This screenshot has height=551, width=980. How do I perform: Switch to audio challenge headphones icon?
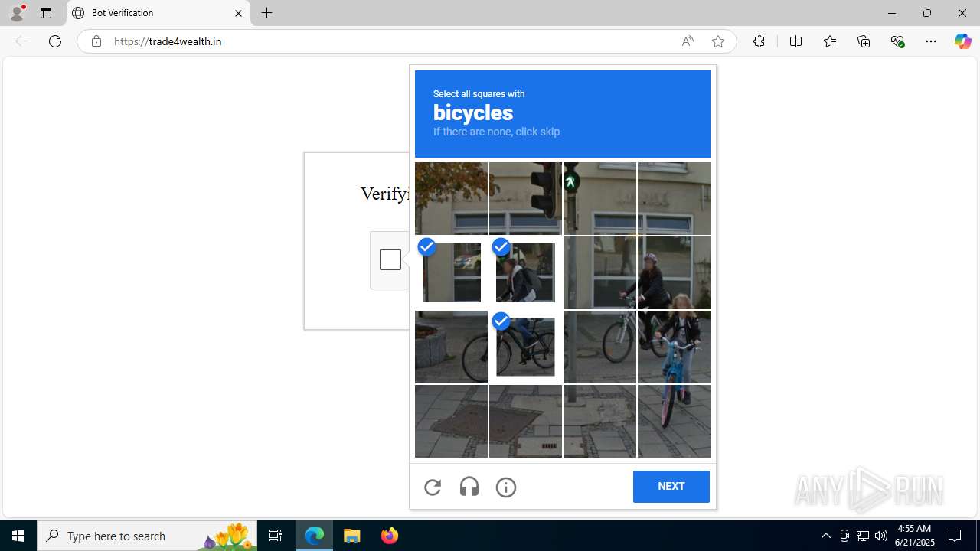tap(469, 487)
